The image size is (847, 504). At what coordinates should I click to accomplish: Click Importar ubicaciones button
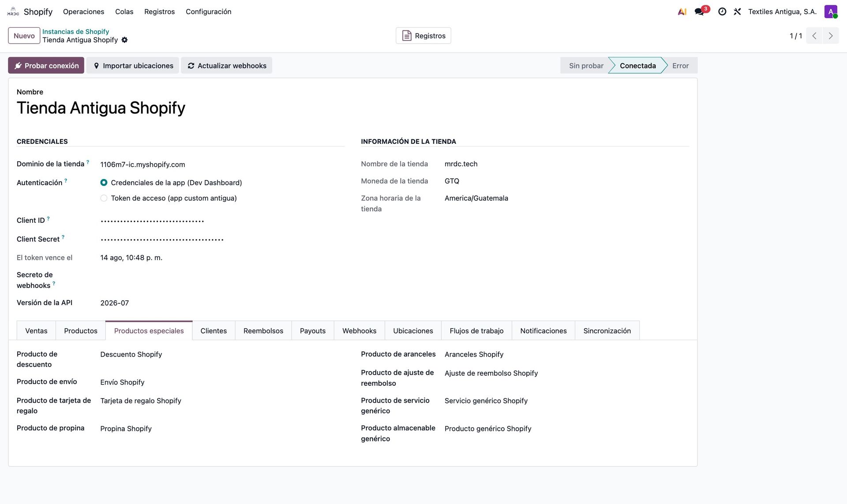pos(133,66)
